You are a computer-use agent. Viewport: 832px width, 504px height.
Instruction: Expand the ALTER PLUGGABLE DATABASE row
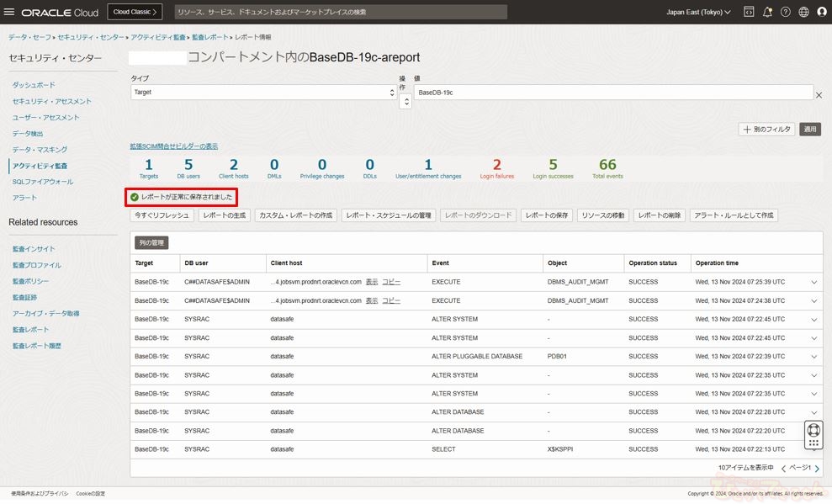pyautogui.click(x=813, y=357)
